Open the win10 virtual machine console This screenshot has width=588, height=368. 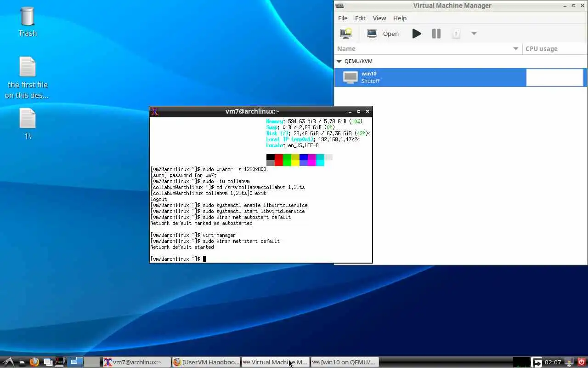point(383,34)
